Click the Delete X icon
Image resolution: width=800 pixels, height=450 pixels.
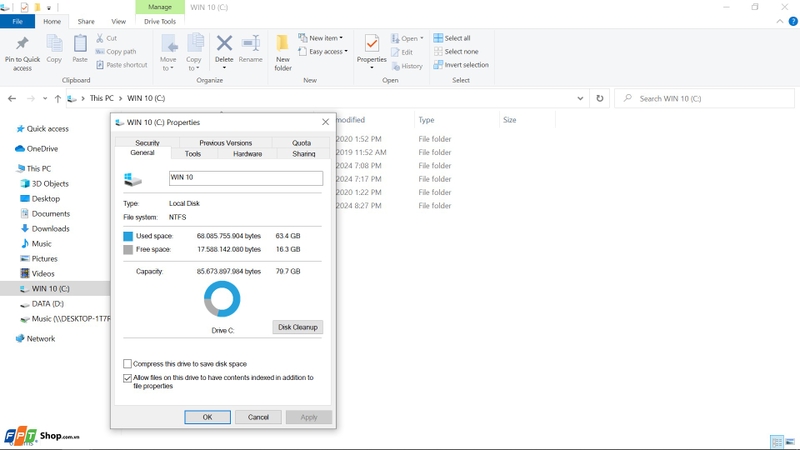pyautogui.click(x=224, y=44)
